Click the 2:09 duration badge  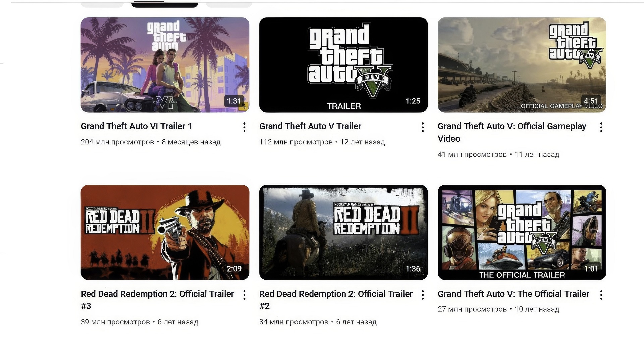point(234,268)
